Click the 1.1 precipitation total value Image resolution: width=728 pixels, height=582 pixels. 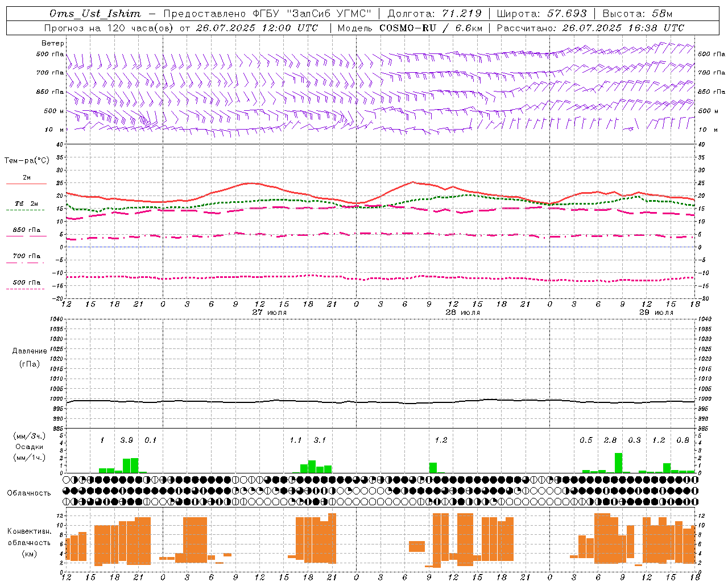coord(296,440)
